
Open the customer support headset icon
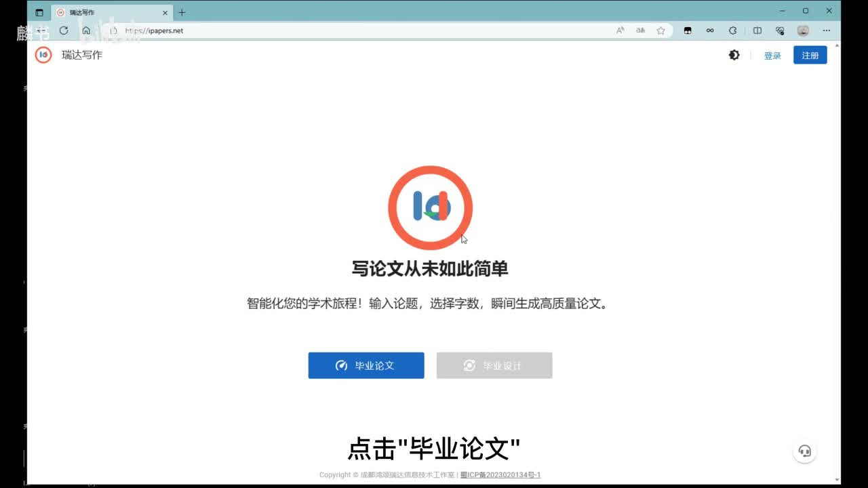coord(804,451)
